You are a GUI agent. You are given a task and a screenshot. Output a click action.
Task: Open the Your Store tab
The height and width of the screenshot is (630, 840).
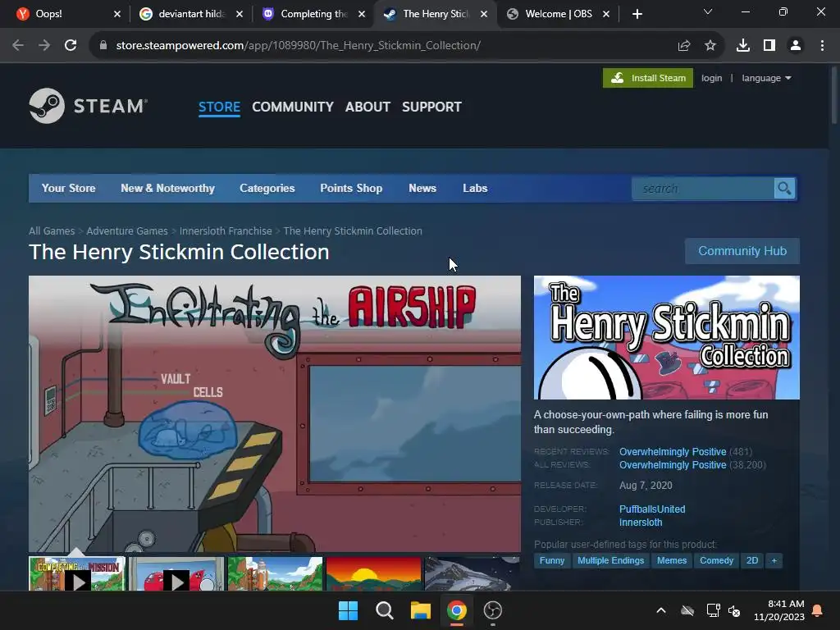[x=69, y=188]
